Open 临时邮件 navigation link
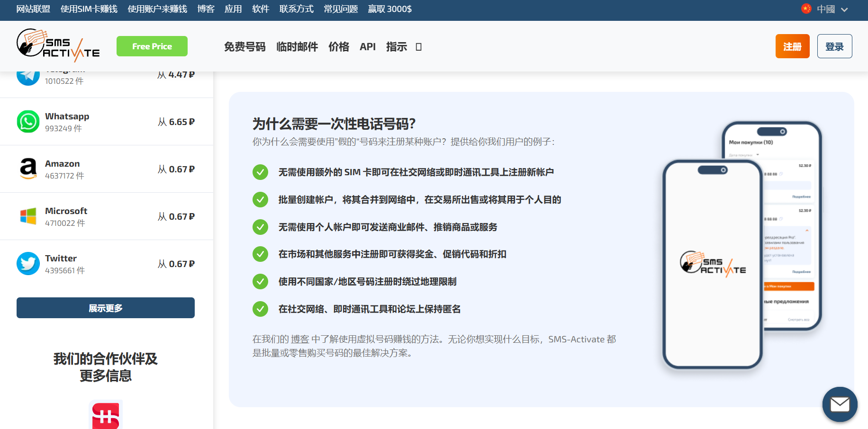Viewport: 868px width, 429px height. (x=297, y=47)
